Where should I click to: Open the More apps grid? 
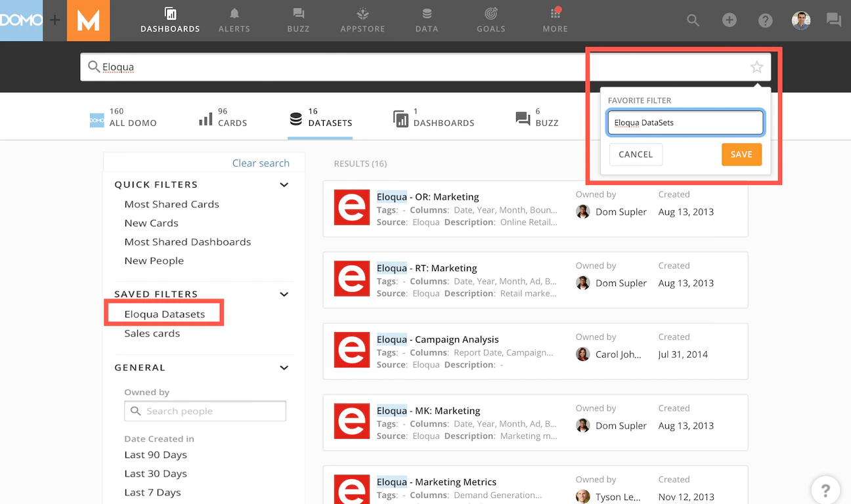point(556,20)
